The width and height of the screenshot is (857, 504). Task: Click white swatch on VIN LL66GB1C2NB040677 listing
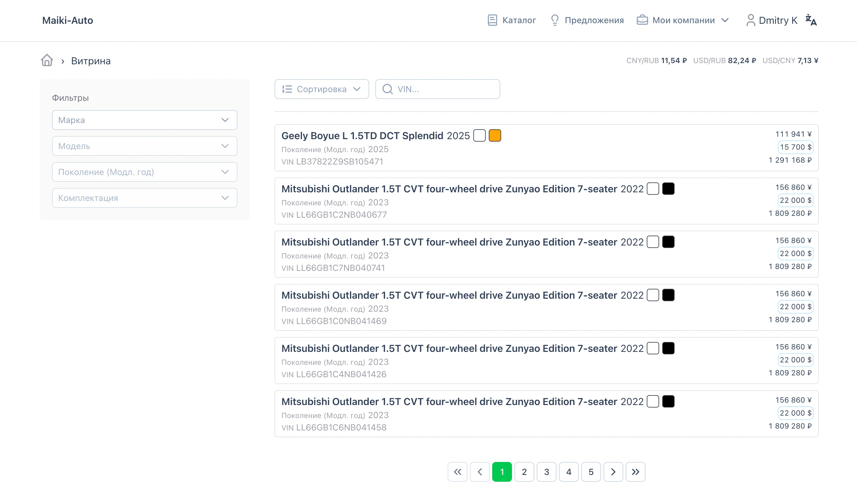point(653,189)
